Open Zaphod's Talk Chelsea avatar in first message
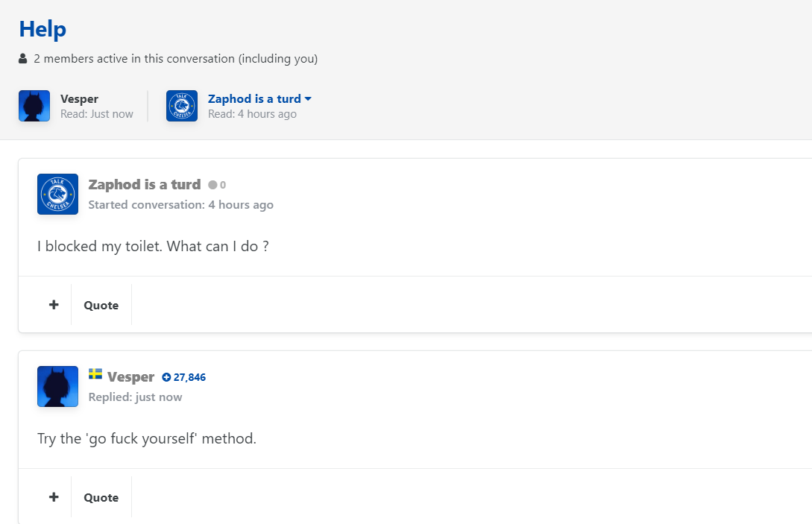 [x=57, y=194]
